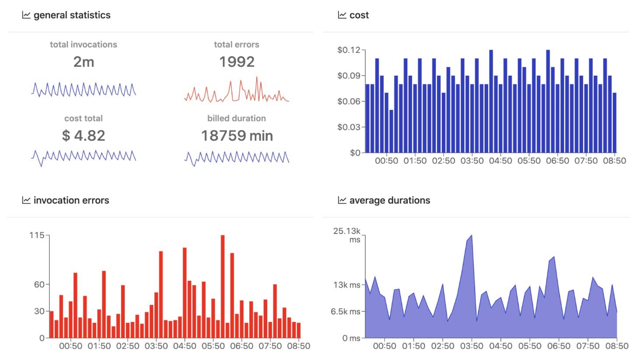The height and width of the screenshot is (364, 633).
Task: Click the total invocations value 2m
Action: click(x=84, y=62)
